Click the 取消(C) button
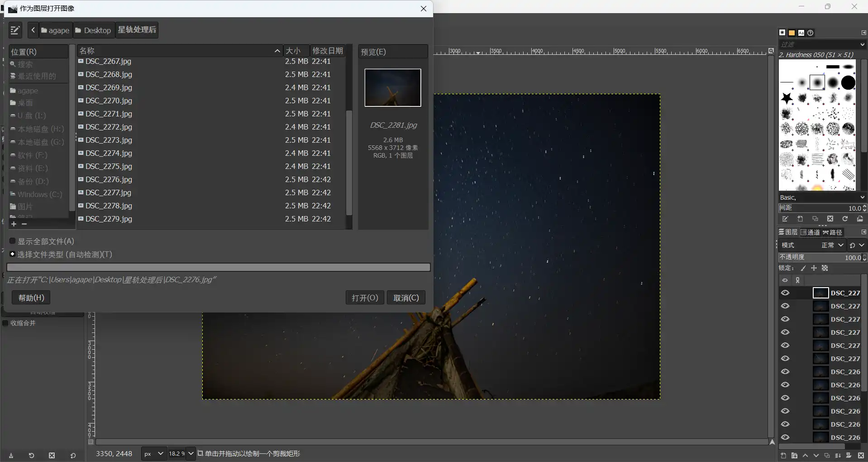The width and height of the screenshot is (868, 462). [x=406, y=298]
